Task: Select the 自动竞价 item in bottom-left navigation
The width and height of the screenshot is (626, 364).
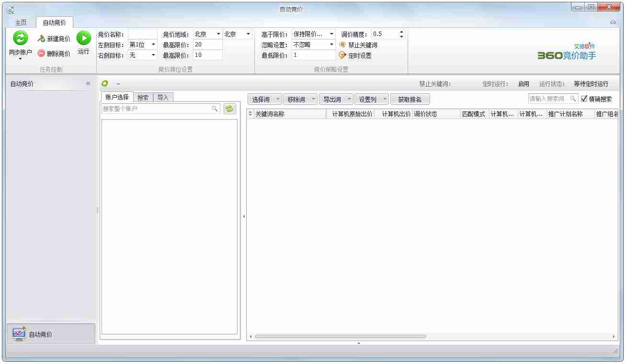Action: point(50,334)
